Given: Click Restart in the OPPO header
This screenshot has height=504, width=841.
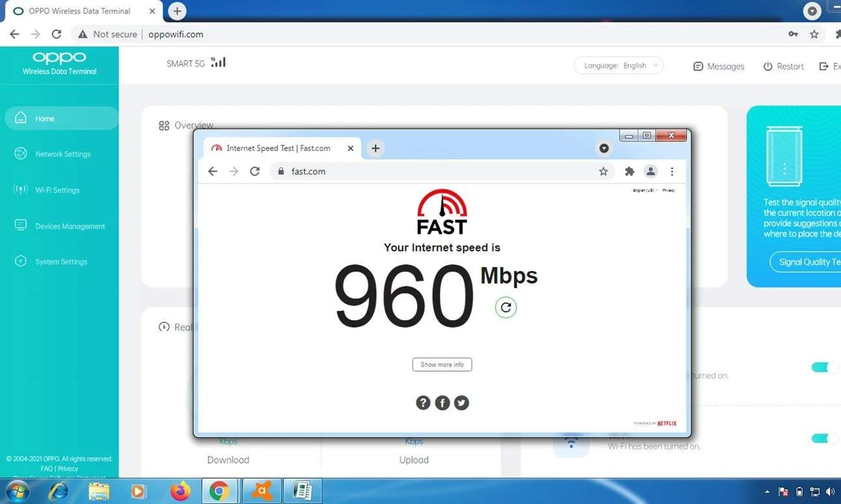Looking at the screenshot, I should click(784, 66).
